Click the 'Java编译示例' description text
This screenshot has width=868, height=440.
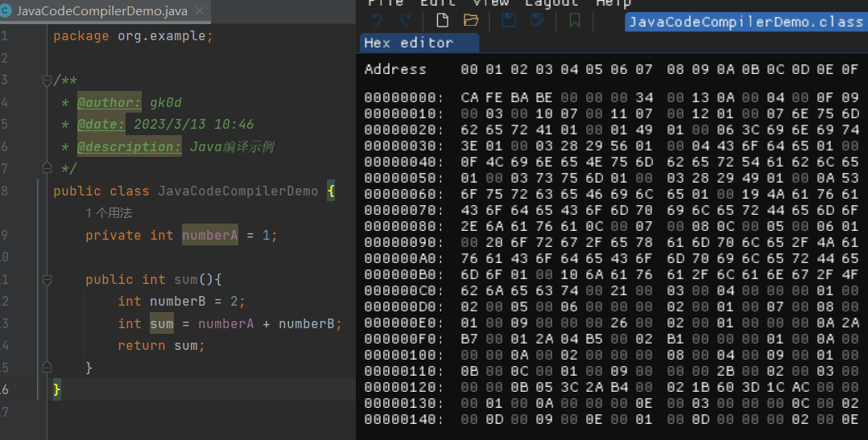[x=232, y=146]
